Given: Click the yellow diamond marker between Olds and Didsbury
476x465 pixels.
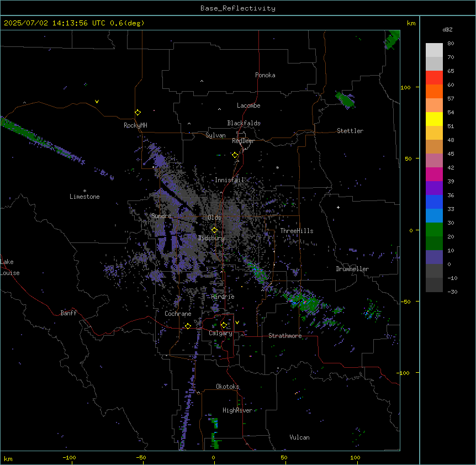Looking at the screenshot, I should pos(214,230).
